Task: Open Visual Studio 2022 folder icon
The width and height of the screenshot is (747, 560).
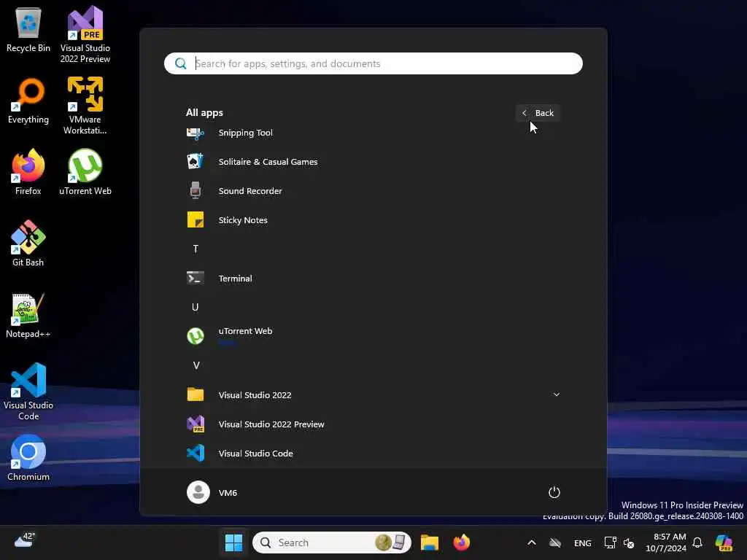Action: (x=196, y=394)
